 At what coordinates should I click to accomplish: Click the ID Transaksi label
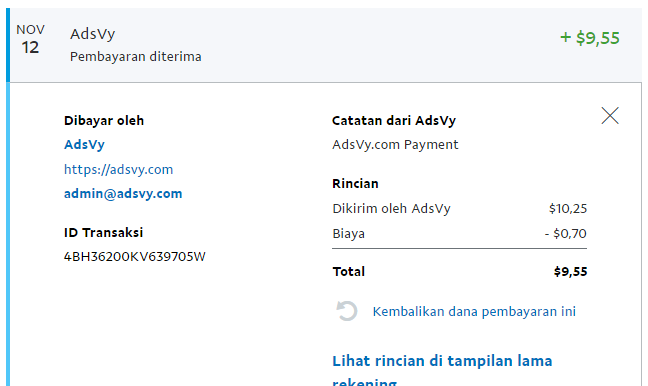pos(103,233)
